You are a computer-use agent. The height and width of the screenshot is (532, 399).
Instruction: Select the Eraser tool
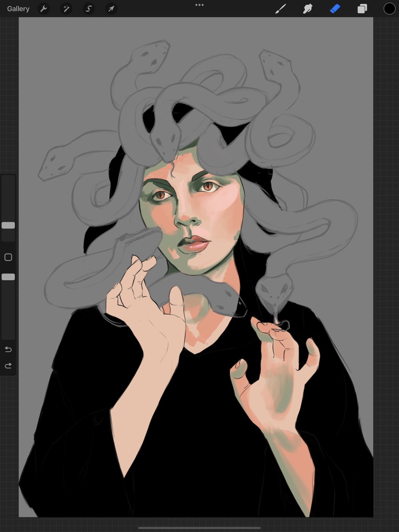335,8
